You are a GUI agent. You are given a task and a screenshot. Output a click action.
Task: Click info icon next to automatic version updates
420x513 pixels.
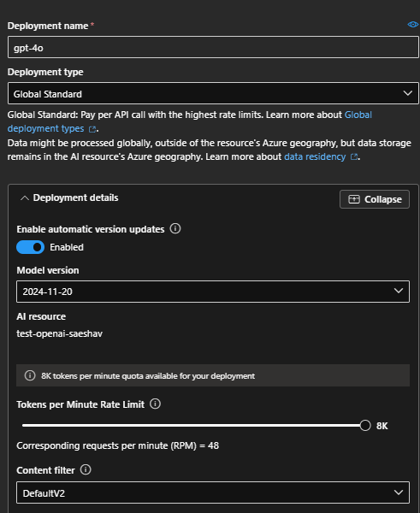point(175,228)
